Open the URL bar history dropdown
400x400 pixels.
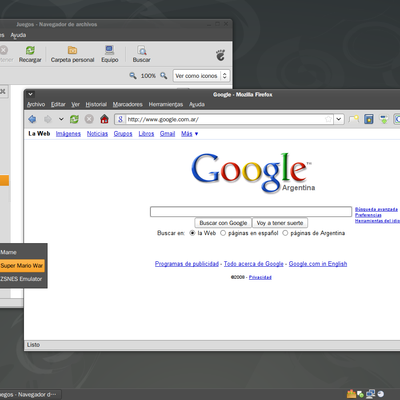pos(339,119)
